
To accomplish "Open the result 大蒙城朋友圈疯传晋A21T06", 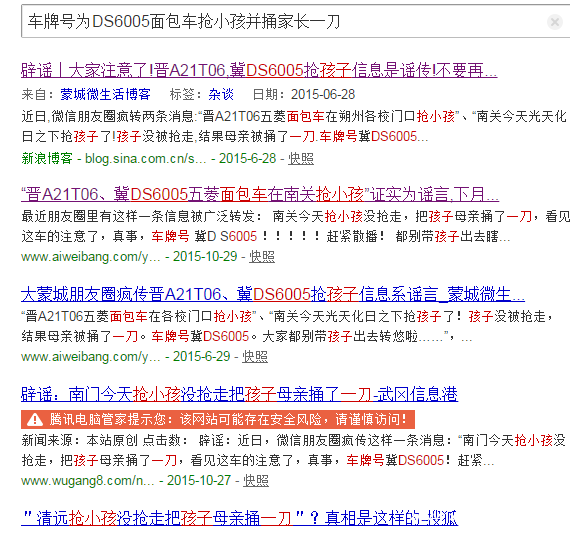I will tap(273, 294).
